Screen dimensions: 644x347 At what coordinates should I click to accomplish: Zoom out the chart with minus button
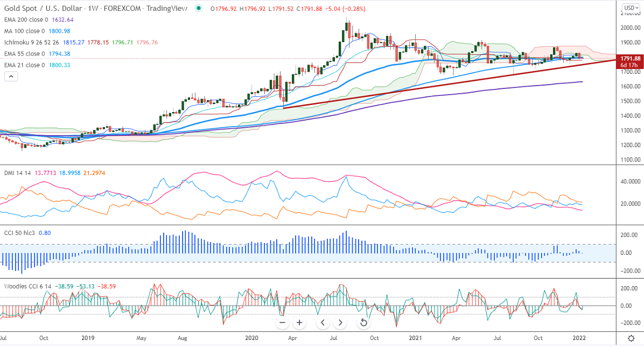click(x=282, y=323)
